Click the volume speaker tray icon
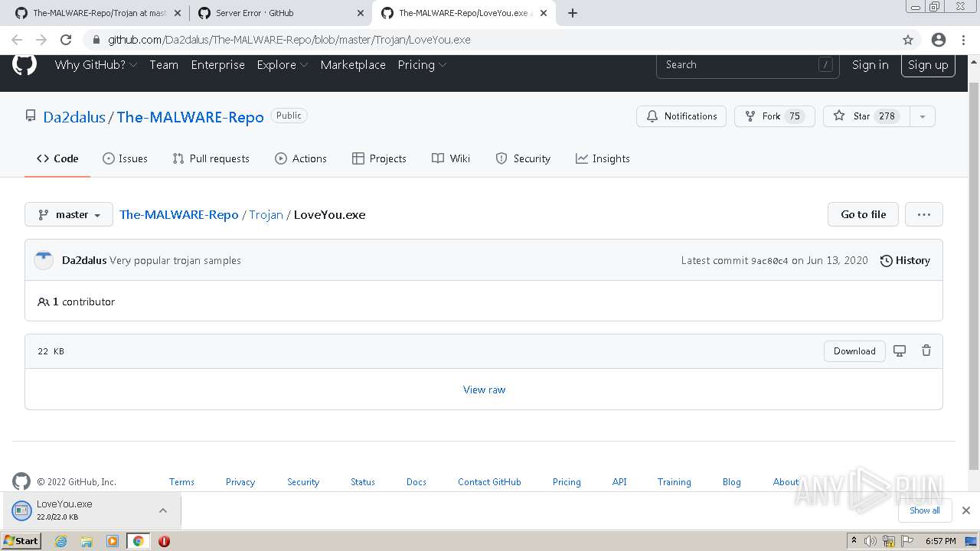 tap(871, 541)
